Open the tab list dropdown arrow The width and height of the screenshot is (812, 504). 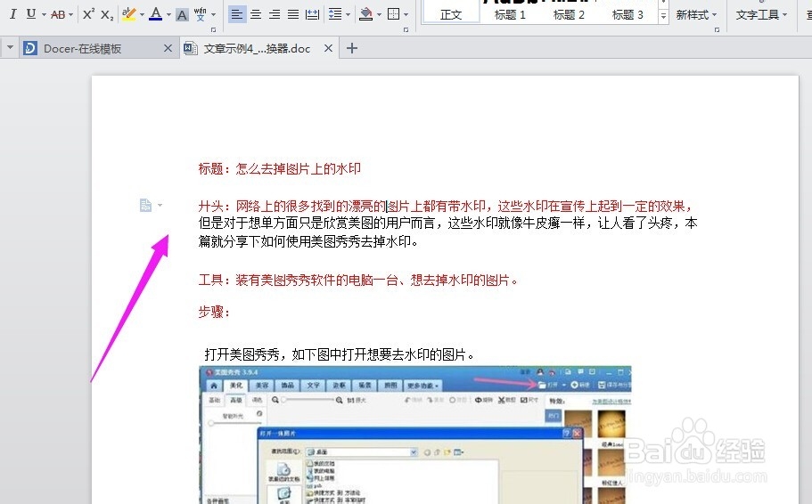[x=10, y=48]
